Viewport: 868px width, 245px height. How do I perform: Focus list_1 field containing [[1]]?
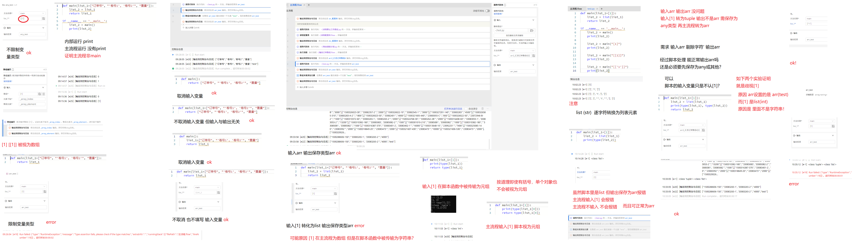pyautogui.click(x=30, y=19)
